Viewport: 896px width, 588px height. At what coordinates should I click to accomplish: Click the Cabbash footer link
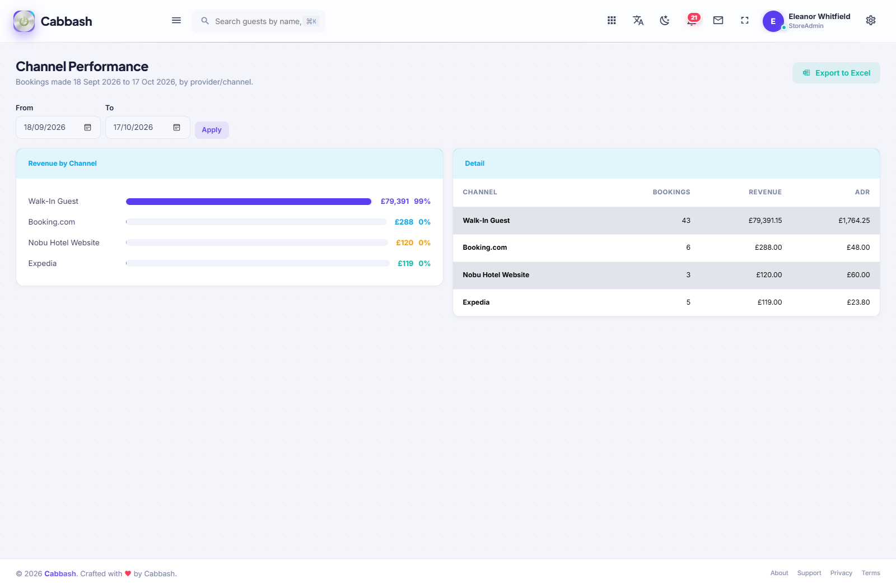(x=60, y=574)
